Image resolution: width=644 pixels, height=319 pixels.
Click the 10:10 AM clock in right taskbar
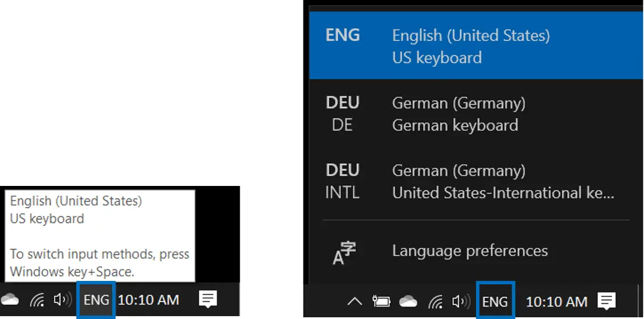click(x=556, y=302)
